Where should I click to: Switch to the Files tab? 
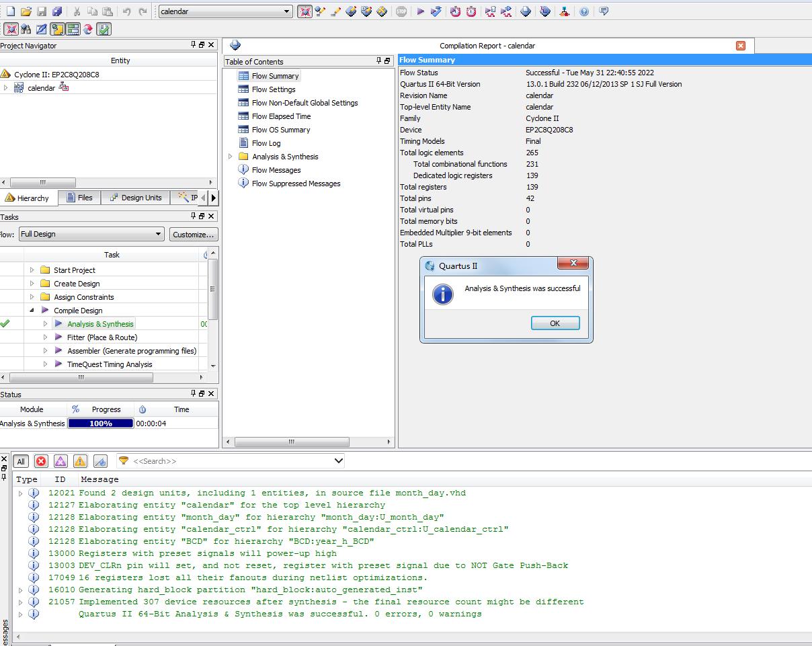[x=79, y=198]
